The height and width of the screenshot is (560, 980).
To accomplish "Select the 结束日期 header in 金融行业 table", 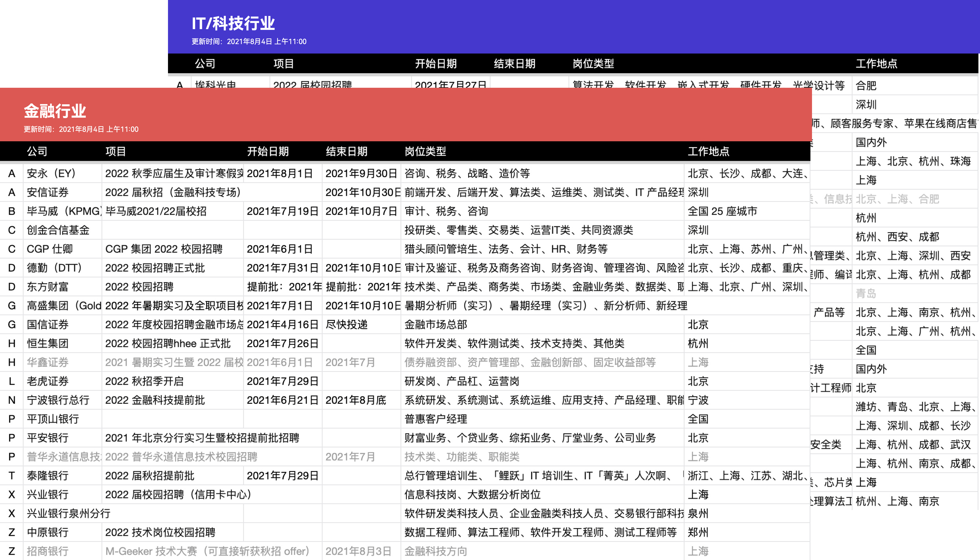I will [x=346, y=151].
